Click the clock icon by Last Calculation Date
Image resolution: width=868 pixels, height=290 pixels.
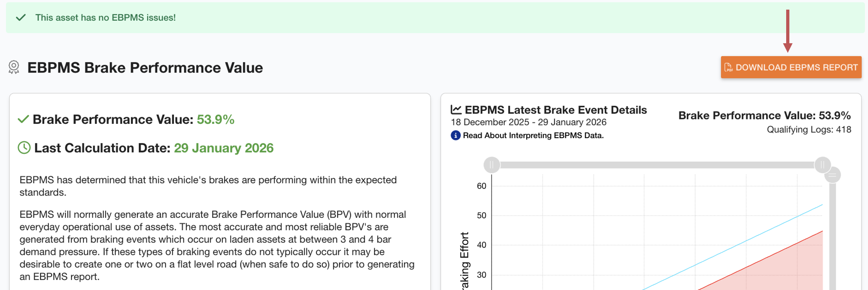[24, 148]
